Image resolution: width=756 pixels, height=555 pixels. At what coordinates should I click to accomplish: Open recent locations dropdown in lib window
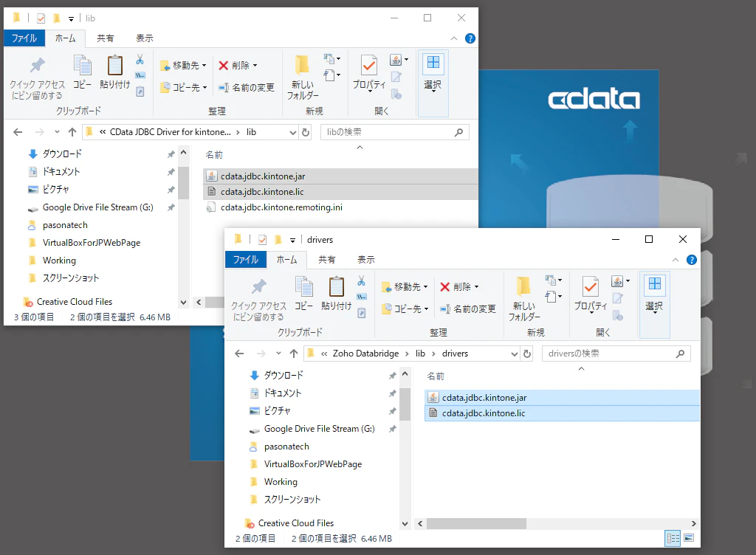tap(57, 132)
